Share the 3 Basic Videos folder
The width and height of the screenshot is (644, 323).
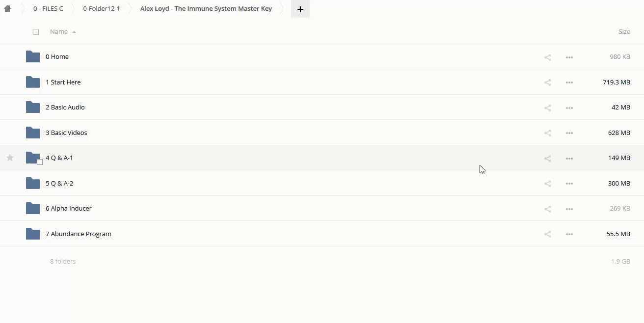[547, 133]
